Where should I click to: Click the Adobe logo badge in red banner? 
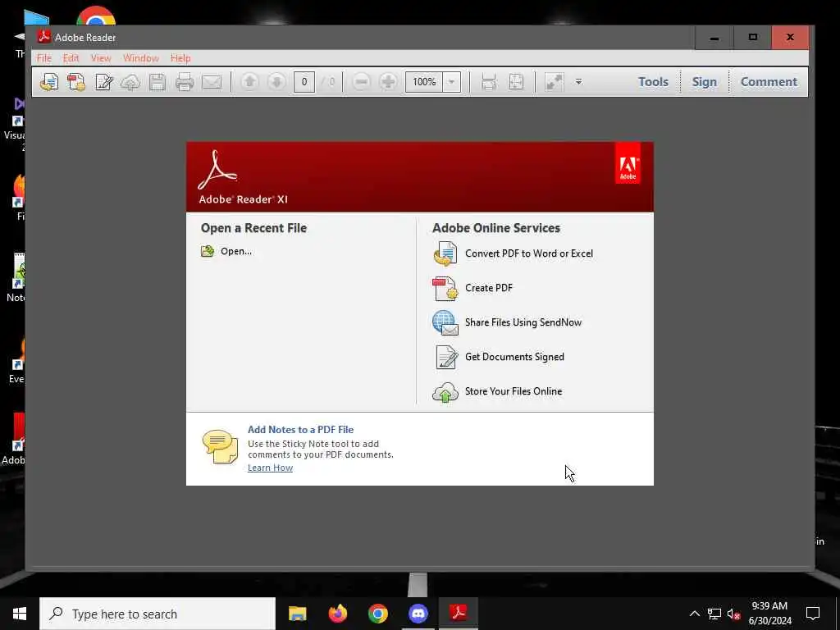click(x=628, y=163)
